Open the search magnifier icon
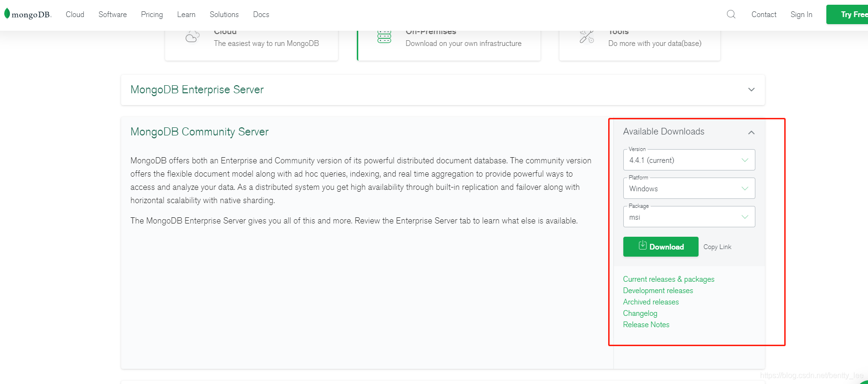868x384 pixels. click(x=731, y=14)
